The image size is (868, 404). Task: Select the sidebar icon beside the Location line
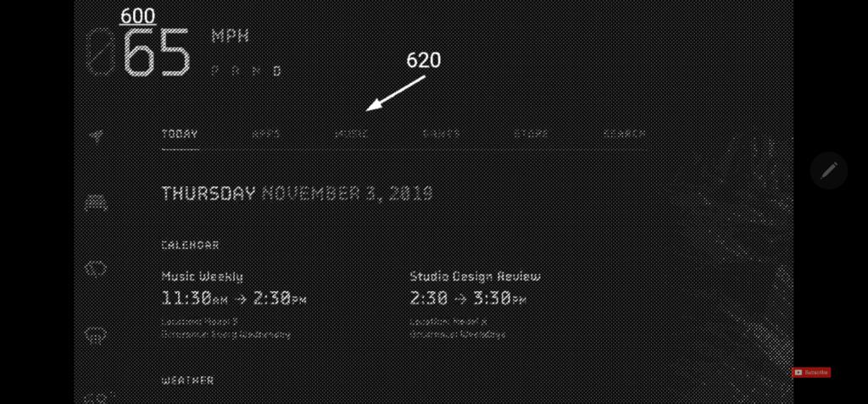[x=97, y=335]
